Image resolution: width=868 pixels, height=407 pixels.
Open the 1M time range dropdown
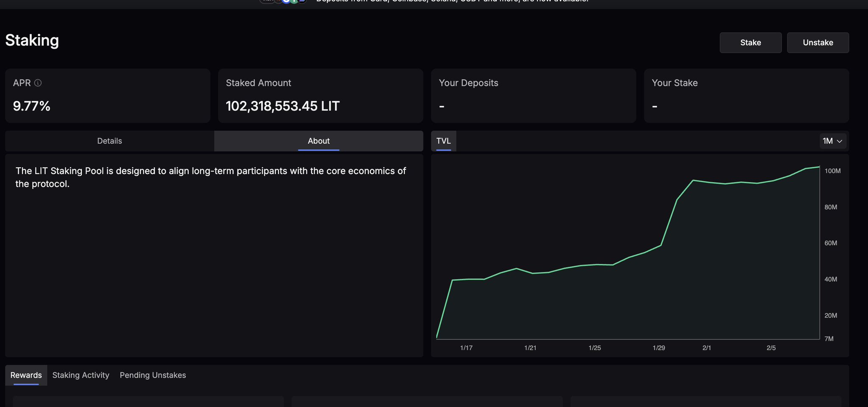(832, 141)
